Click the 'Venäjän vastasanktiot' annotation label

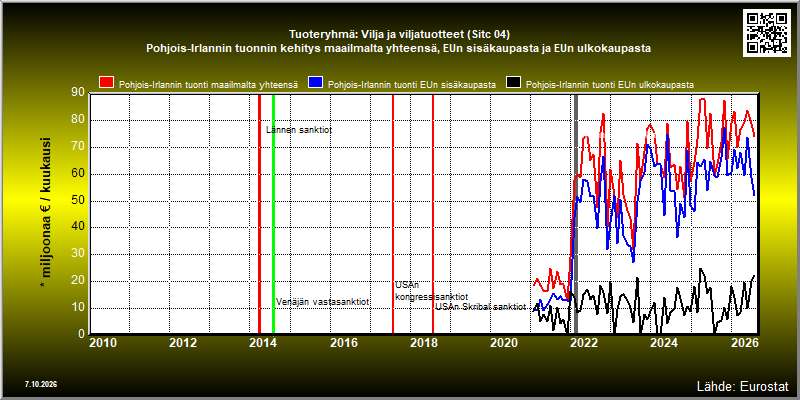pyautogui.click(x=322, y=302)
